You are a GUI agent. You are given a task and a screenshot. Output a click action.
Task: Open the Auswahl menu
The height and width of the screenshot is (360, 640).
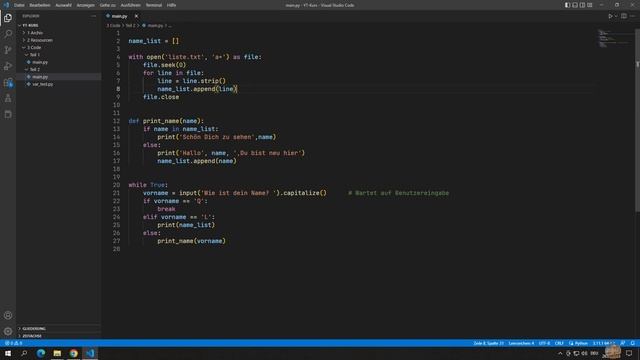(63, 5)
